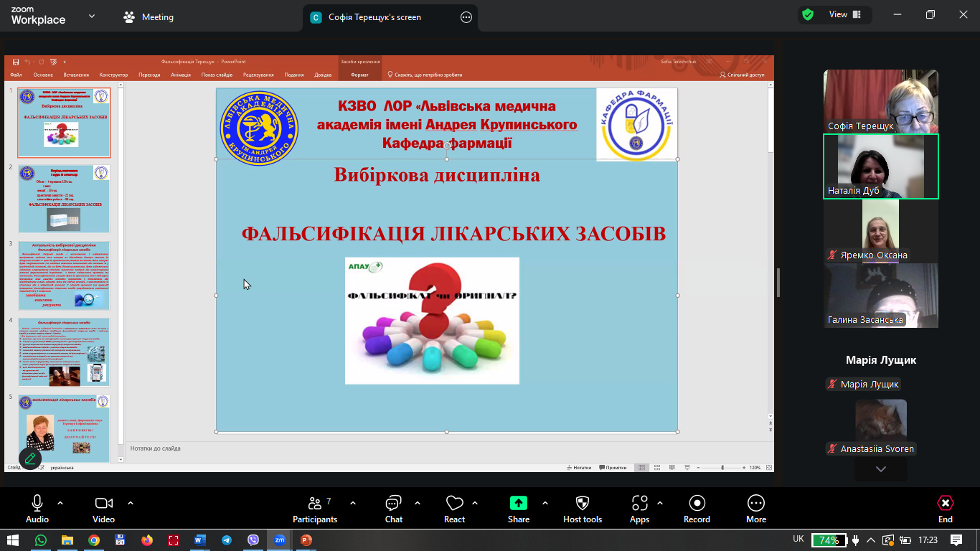Image resolution: width=980 pixels, height=551 pixels.
Task: Open the More options icon
Action: point(755,509)
